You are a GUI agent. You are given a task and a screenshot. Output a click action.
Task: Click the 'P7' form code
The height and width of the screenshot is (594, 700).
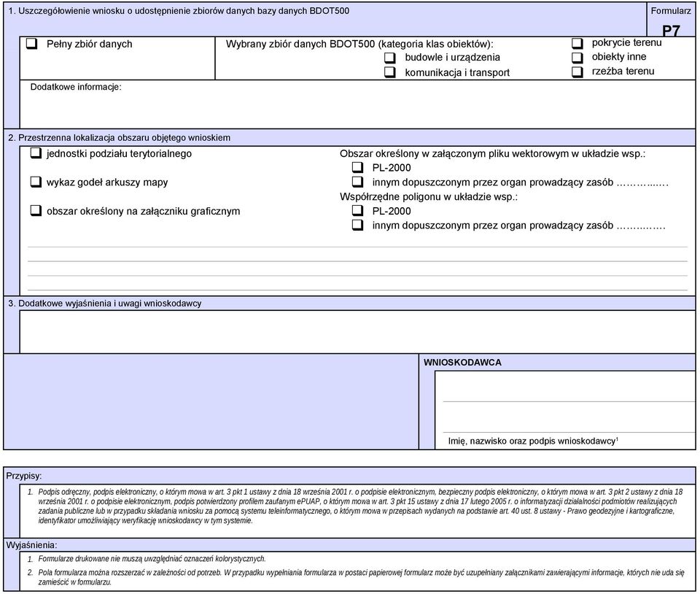point(671,31)
